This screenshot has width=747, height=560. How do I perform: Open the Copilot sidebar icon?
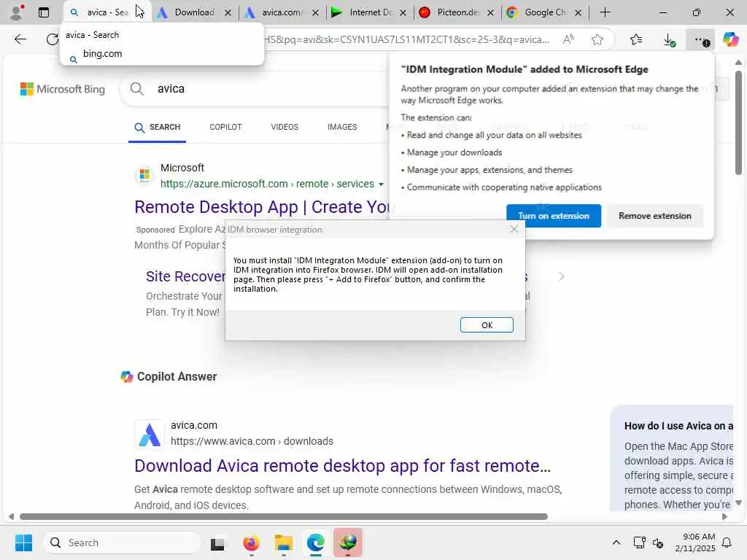click(x=730, y=39)
